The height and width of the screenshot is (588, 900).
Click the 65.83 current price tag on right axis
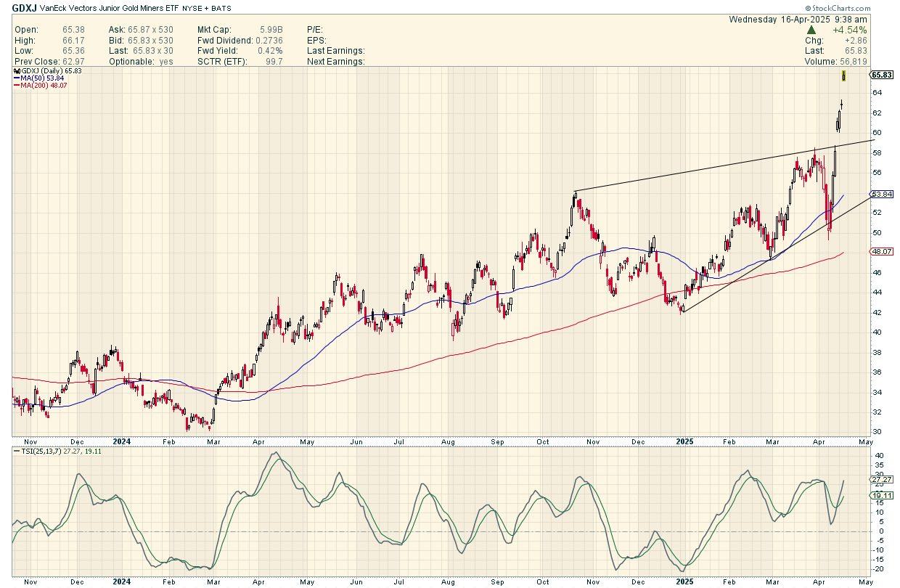[x=880, y=75]
